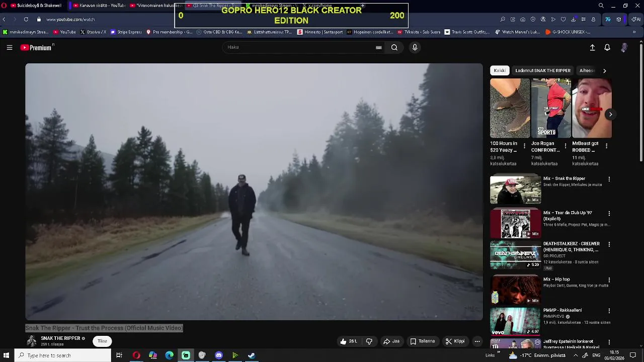Focus the Haku search field
Image resolution: width=644 pixels, height=362 pixels.
299,47
